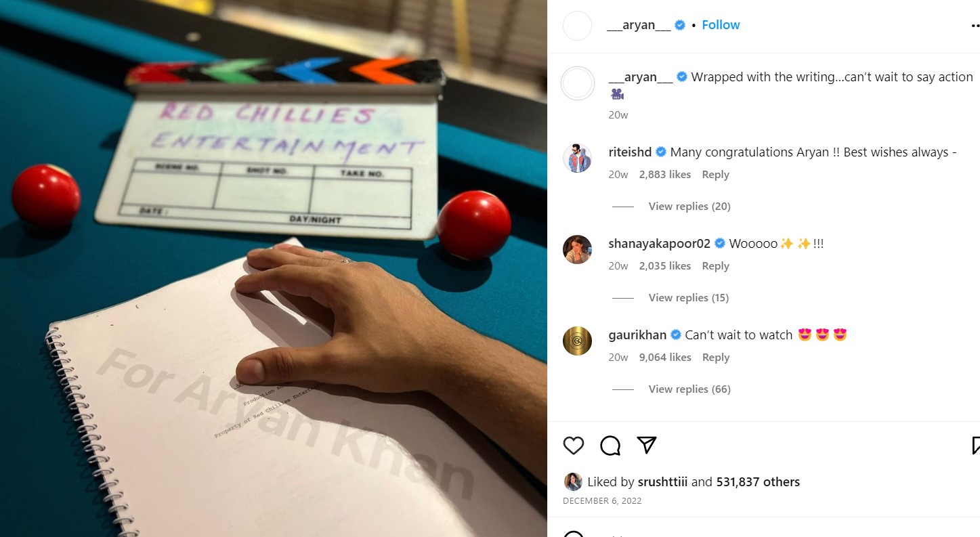Expand 20 replies under riteishd comment
The image size is (980, 537).
689,207
